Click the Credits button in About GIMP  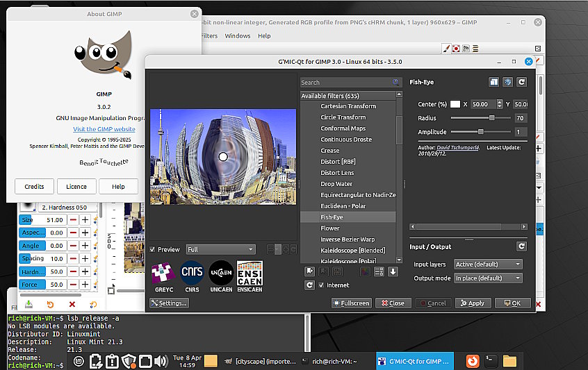34,187
